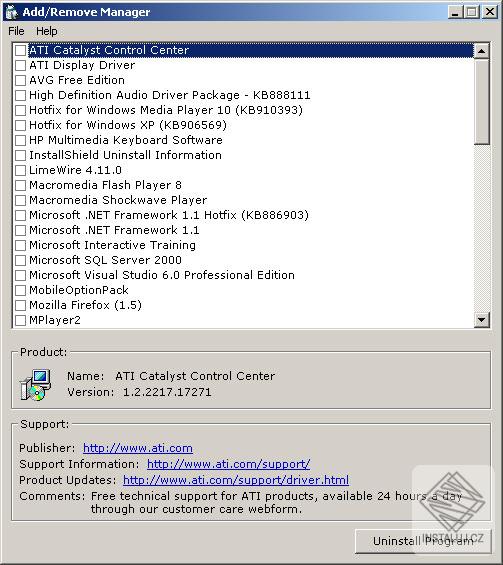The height and width of the screenshot is (565, 503).
Task: Tick .NET Framework 1.1 Hotfix (KB886903) checkbox
Action: (21, 215)
